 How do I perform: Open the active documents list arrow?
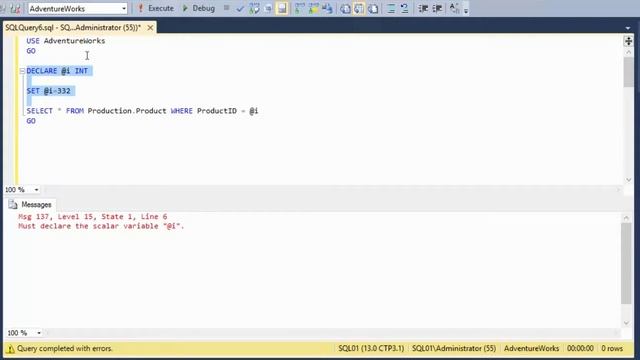[628, 28]
